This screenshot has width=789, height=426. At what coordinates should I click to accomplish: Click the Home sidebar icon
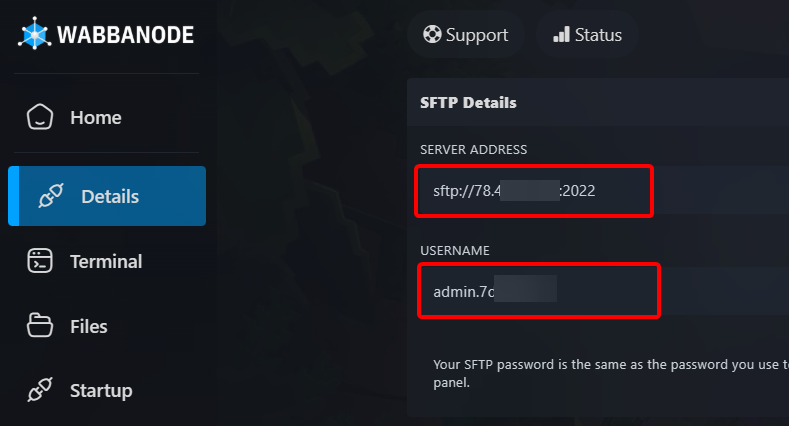point(39,117)
